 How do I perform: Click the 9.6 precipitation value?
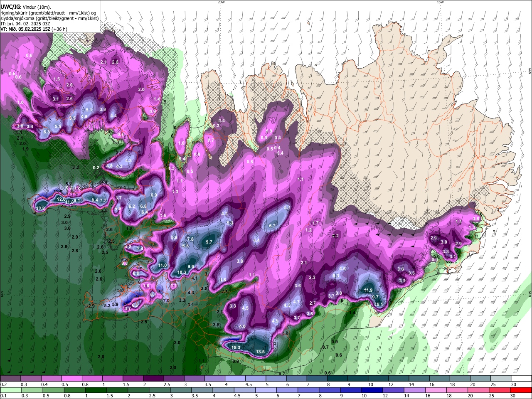coord(191,267)
